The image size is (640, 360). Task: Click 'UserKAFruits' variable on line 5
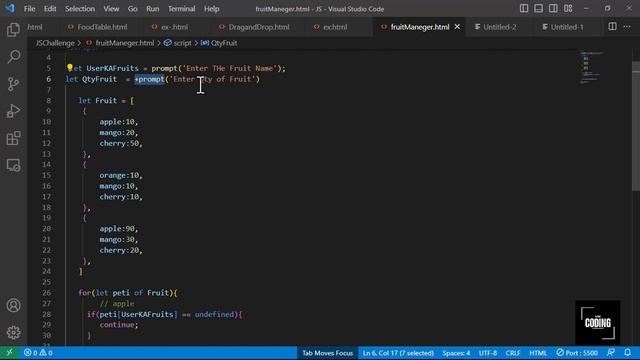pos(112,68)
